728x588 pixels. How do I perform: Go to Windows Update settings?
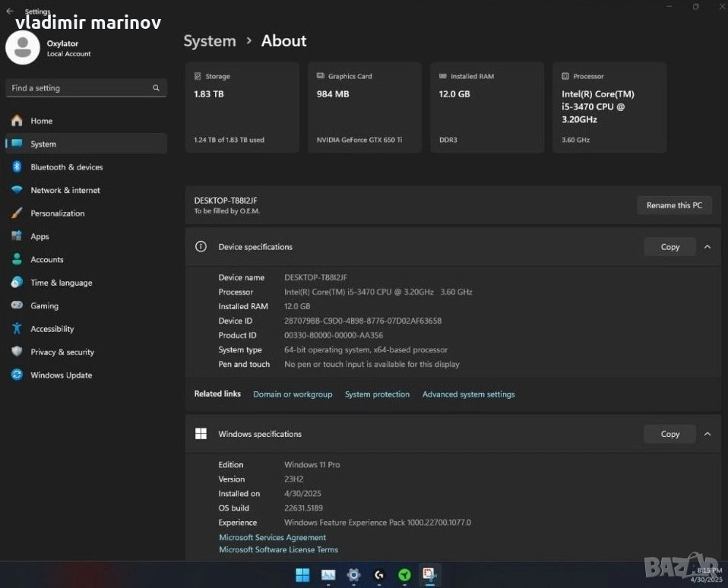61,375
